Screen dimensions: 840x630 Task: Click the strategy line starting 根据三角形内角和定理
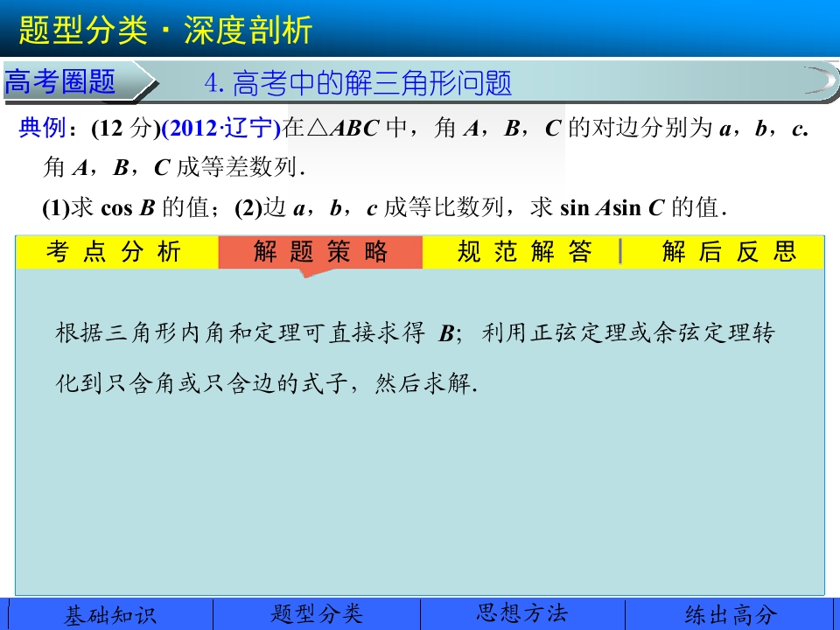[415, 332]
